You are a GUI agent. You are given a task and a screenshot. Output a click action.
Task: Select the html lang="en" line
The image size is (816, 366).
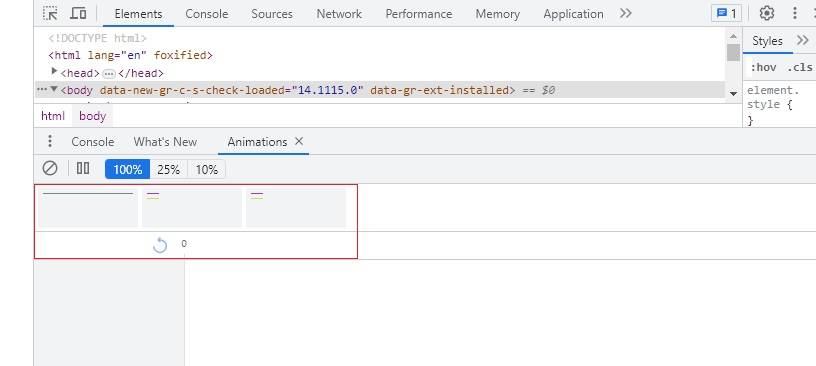(x=130, y=55)
